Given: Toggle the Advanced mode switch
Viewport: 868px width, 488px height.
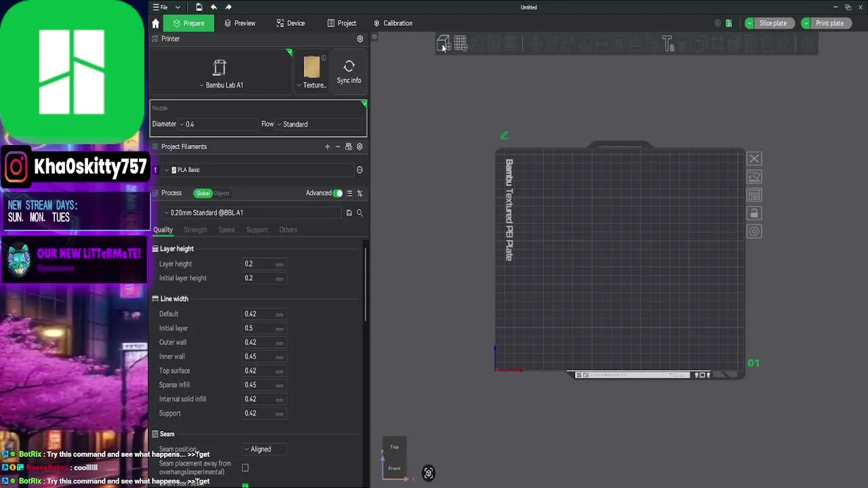Looking at the screenshot, I should pyautogui.click(x=338, y=193).
